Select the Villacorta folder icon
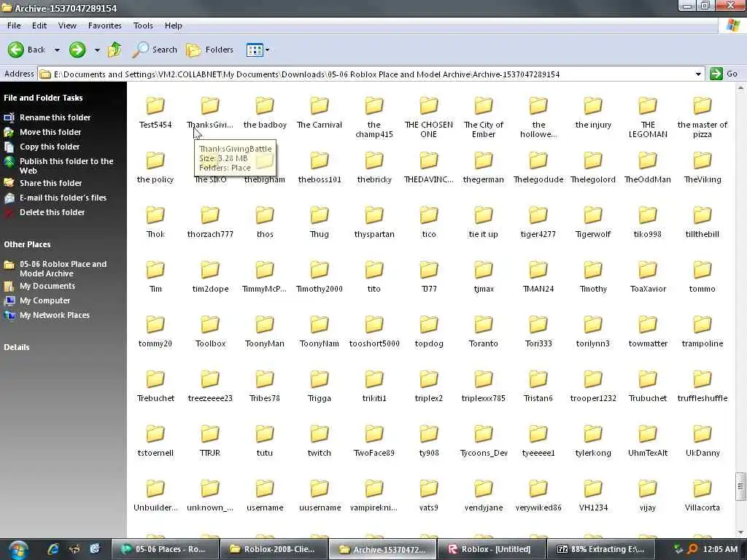This screenshot has height=560, width=747. pyautogui.click(x=703, y=489)
